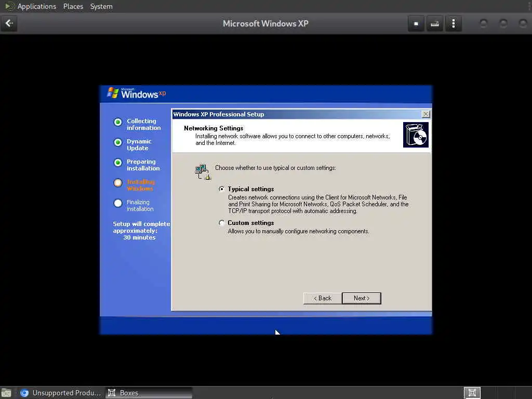Switch to Unsupported Produ... taskbar window

[x=60, y=393]
